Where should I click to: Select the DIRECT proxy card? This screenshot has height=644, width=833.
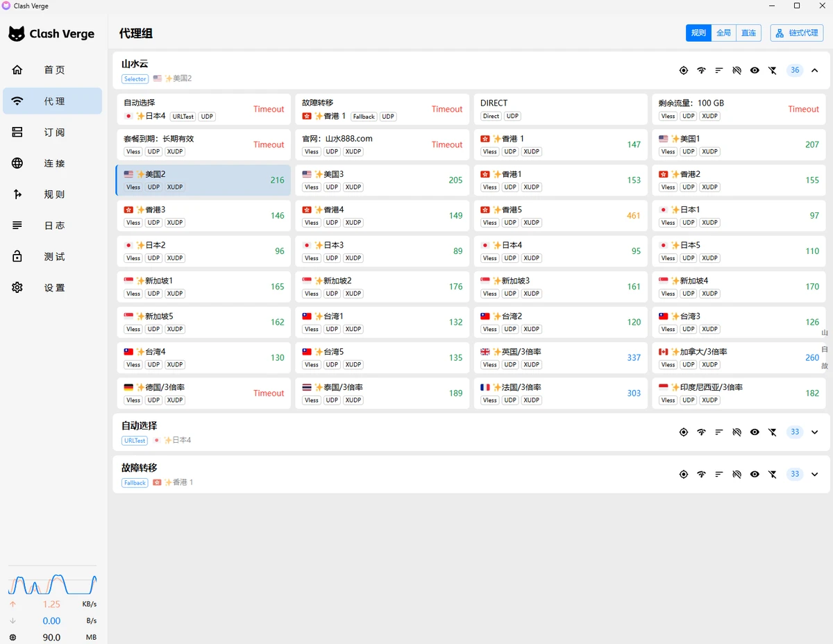tap(560, 109)
